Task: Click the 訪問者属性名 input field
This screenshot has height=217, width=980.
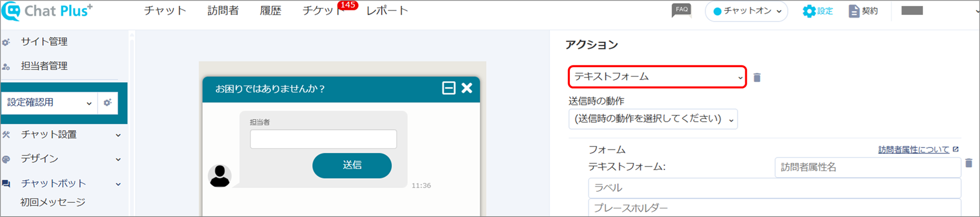Action: pos(867,167)
